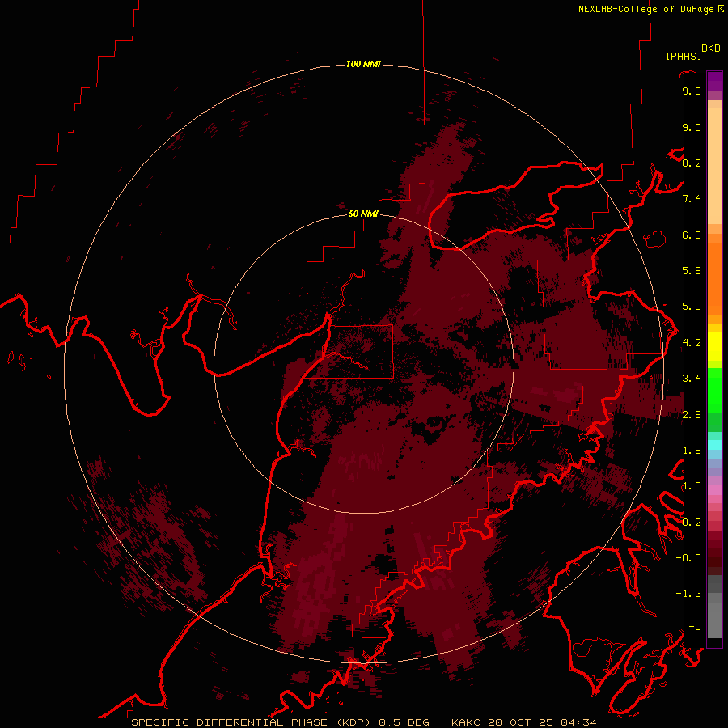Click the 6.6 scale value
The width and height of the screenshot is (728, 728).
[692, 235]
